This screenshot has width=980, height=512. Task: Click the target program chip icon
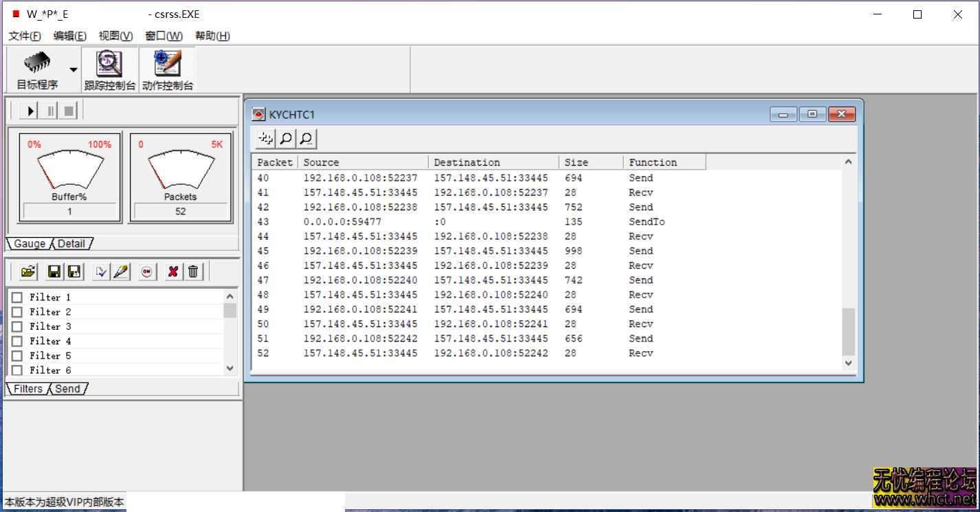[37, 63]
